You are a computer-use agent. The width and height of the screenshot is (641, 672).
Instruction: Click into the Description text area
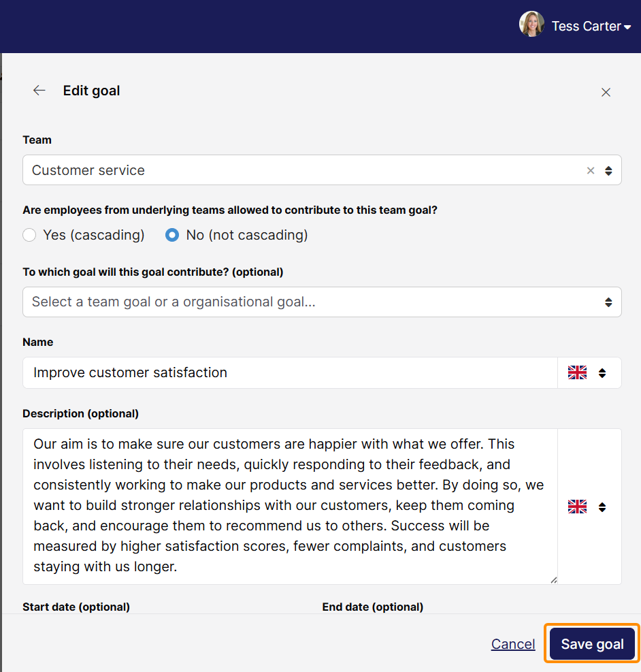click(290, 506)
